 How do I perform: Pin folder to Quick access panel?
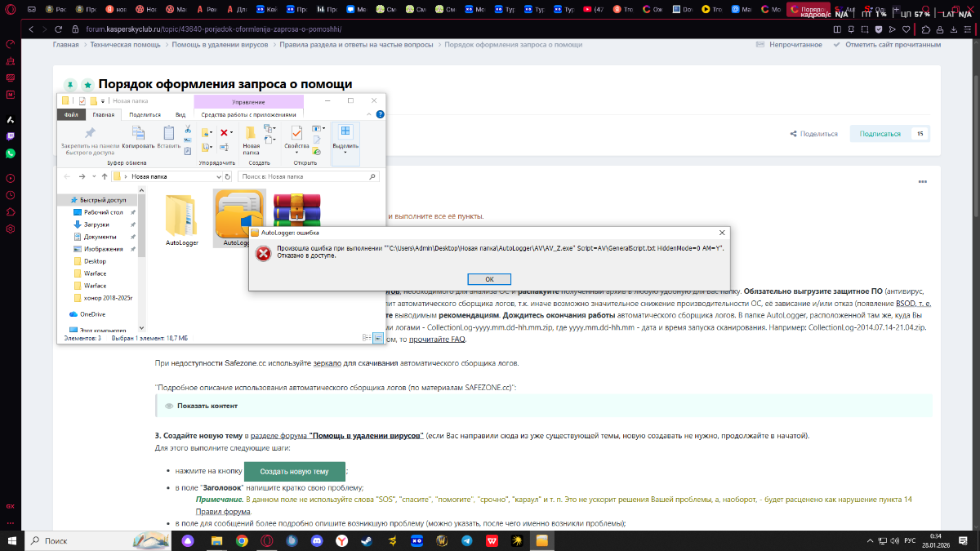point(91,137)
